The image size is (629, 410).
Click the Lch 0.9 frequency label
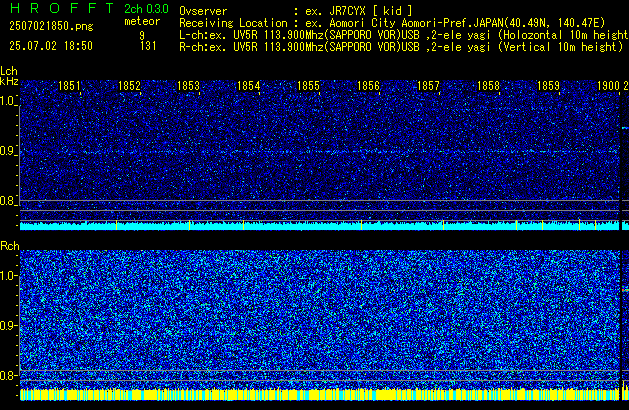coord(8,151)
